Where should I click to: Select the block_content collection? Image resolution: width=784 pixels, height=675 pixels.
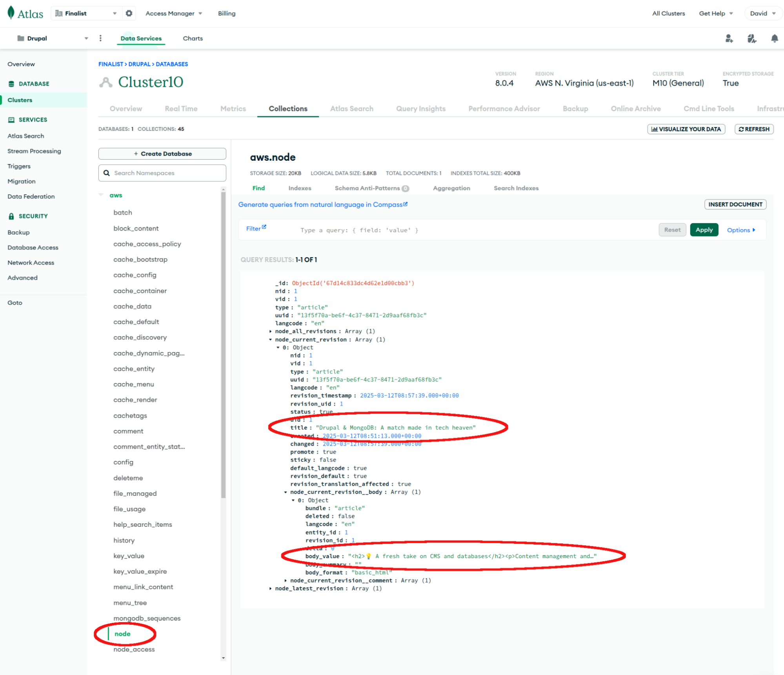click(x=136, y=229)
